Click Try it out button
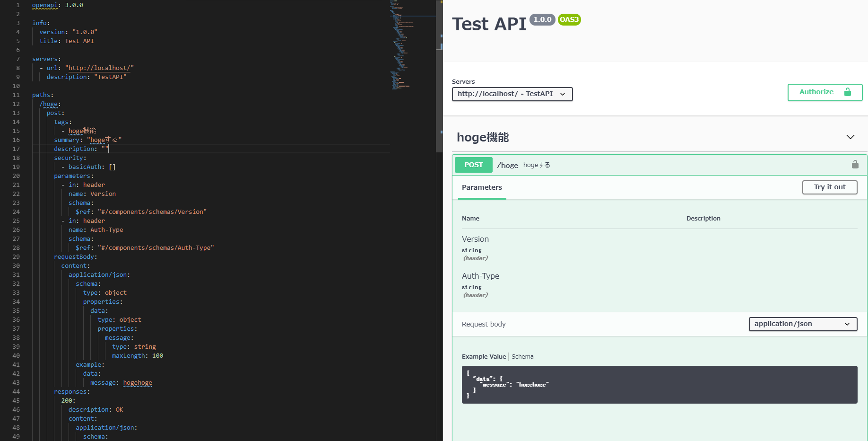This screenshot has width=868, height=441. click(829, 187)
